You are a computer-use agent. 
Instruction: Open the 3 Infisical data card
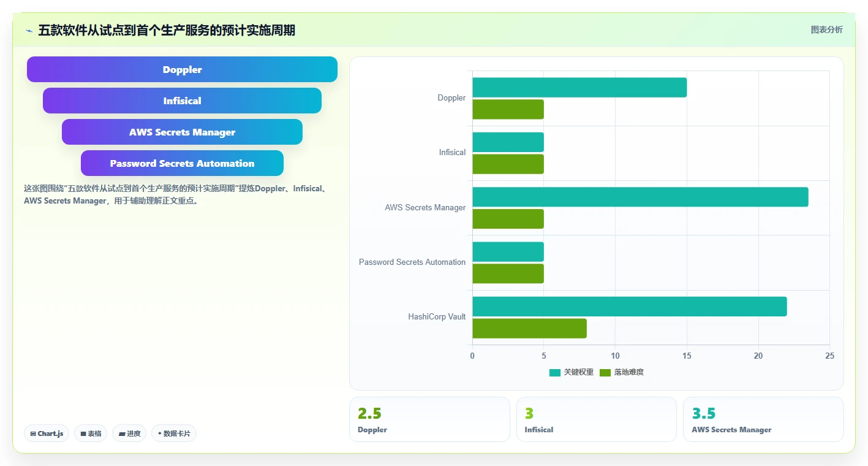(x=597, y=419)
